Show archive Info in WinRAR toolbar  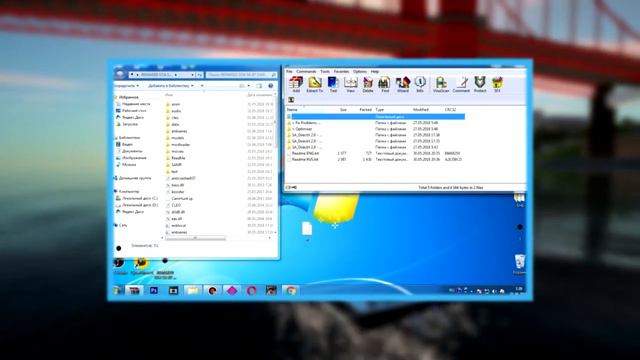pyautogui.click(x=420, y=84)
